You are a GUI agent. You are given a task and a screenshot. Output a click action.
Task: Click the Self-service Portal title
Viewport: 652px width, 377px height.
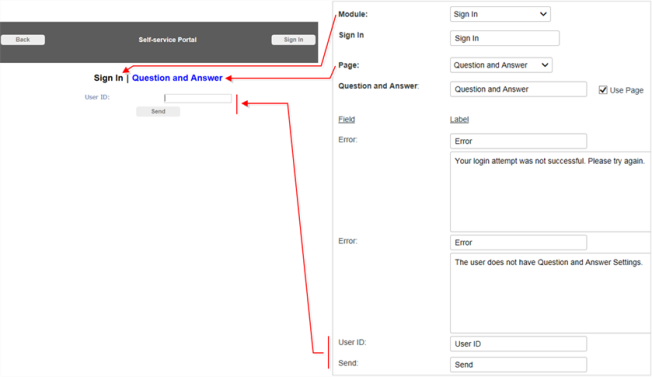point(168,40)
